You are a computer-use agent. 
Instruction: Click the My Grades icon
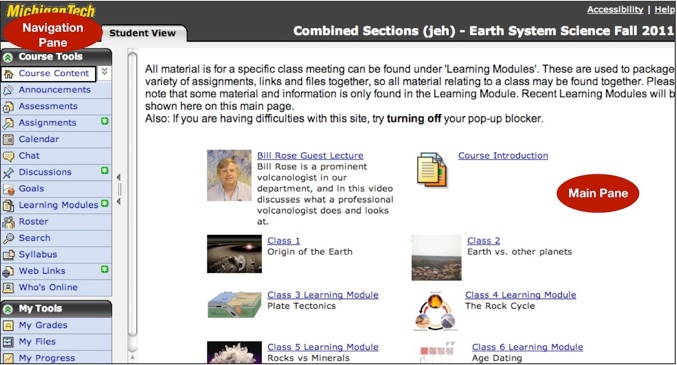click(x=8, y=325)
